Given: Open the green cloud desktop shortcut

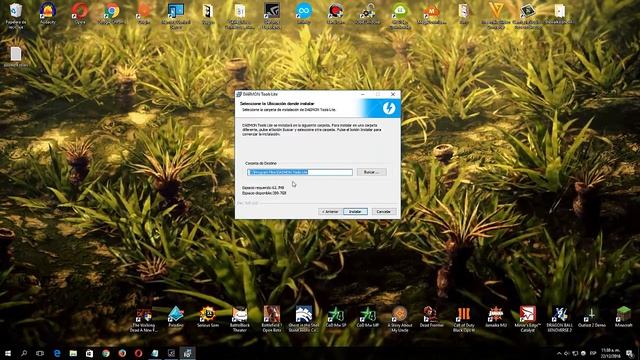Looking at the screenshot, I should point(400,16).
